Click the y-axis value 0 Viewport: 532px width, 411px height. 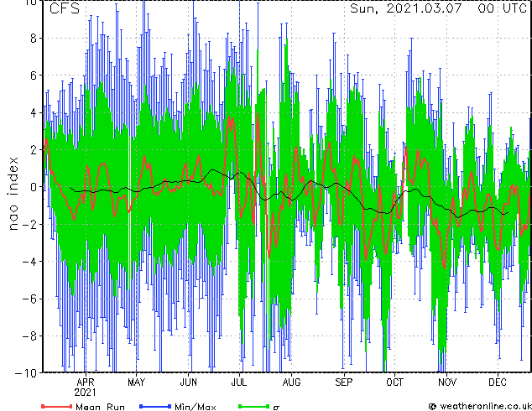click(x=34, y=187)
